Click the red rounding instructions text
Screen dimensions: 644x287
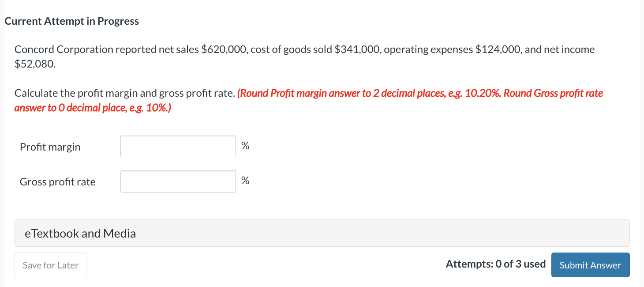419,93
